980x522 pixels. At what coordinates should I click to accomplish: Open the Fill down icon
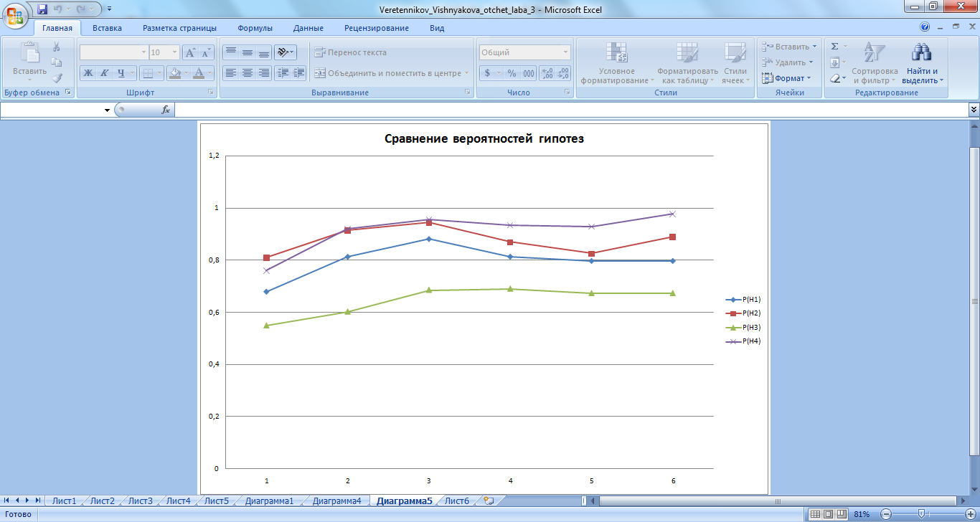835,62
